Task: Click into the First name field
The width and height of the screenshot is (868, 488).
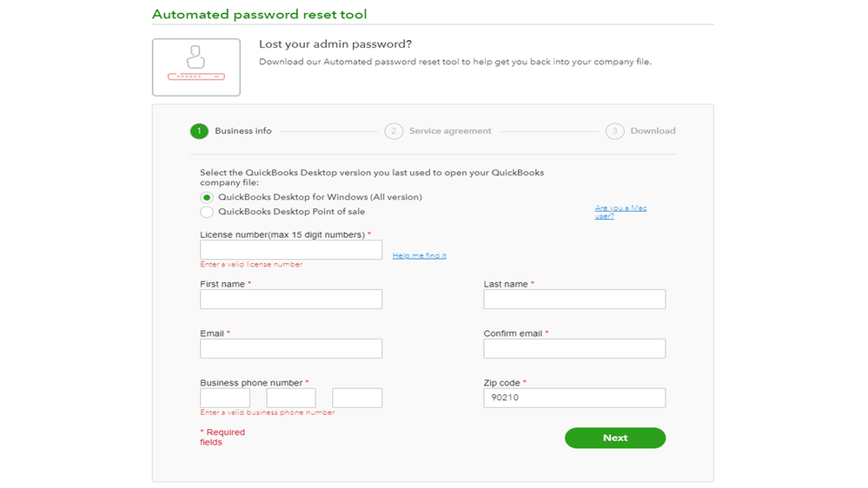Action: click(x=291, y=300)
